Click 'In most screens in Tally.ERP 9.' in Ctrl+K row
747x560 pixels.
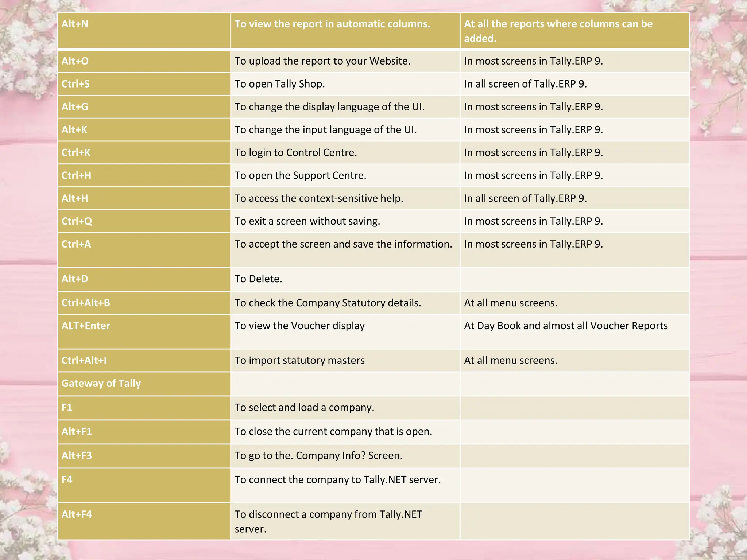[533, 153]
